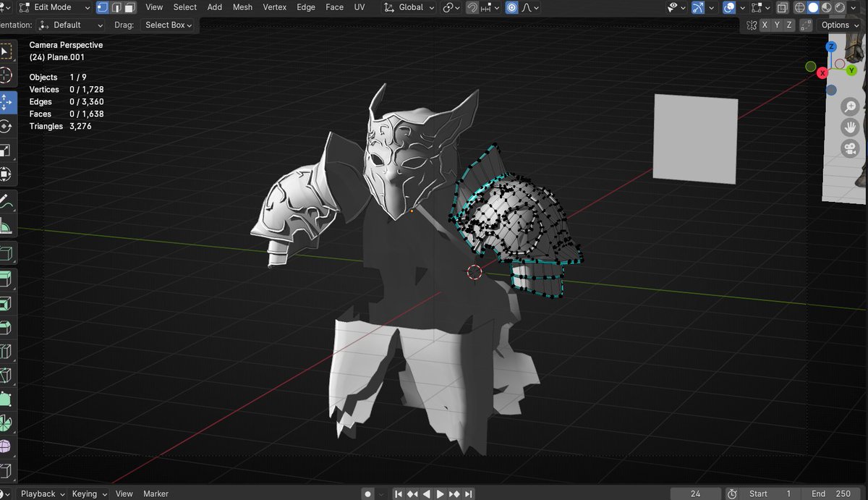Switch to material preview shading
This screenshot has height=500, width=868.
(827, 7)
